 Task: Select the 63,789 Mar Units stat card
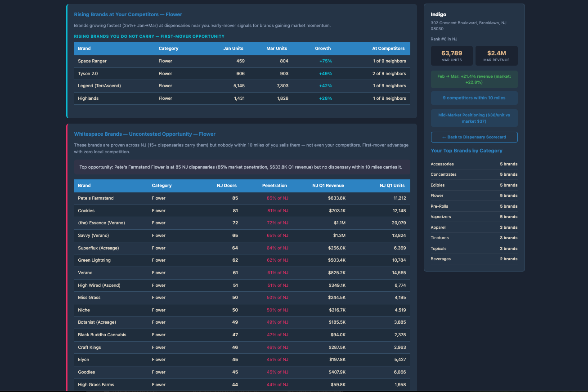click(x=452, y=56)
